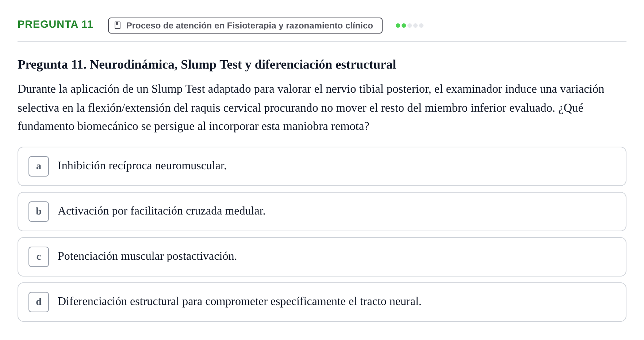This screenshot has height=340, width=644.
Task: Click empty area right of option a text
Action: [x=423, y=166]
